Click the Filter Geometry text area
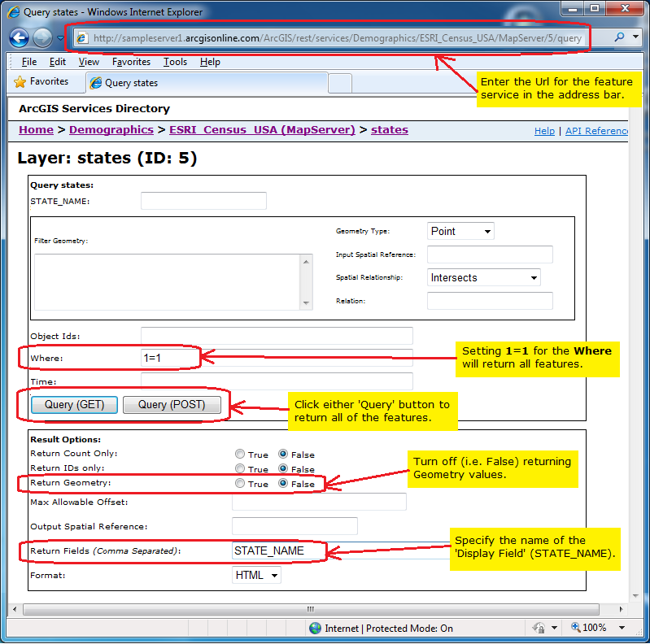 tap(167, 282)
